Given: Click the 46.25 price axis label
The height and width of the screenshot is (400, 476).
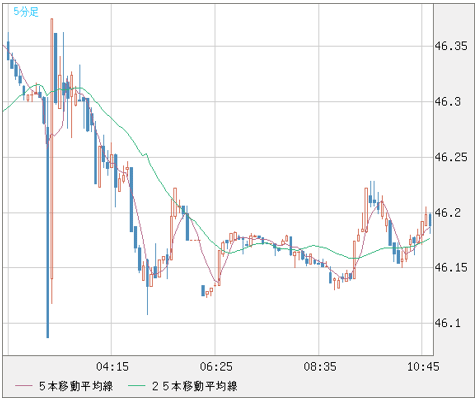Looking at the screenshot, I should pos(451,157).
